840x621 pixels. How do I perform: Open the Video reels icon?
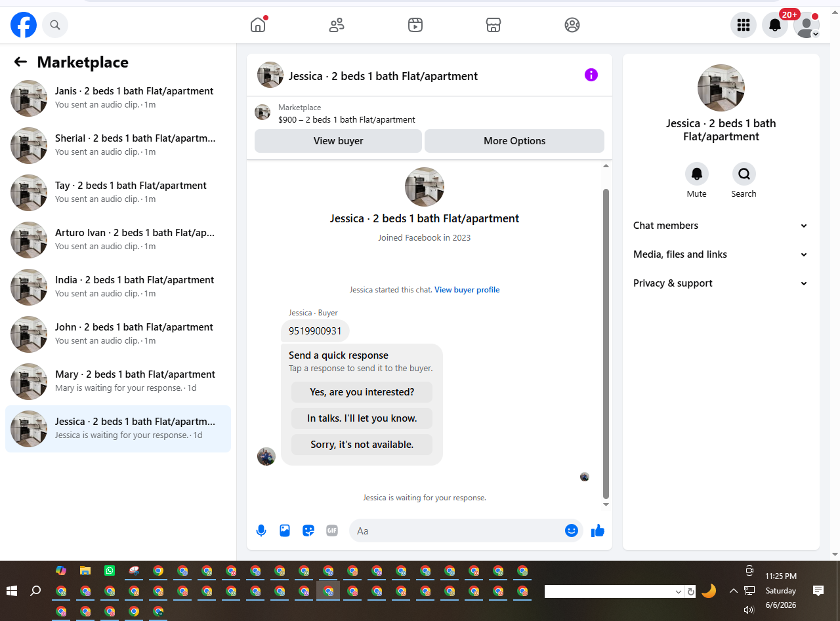(415, 25)
